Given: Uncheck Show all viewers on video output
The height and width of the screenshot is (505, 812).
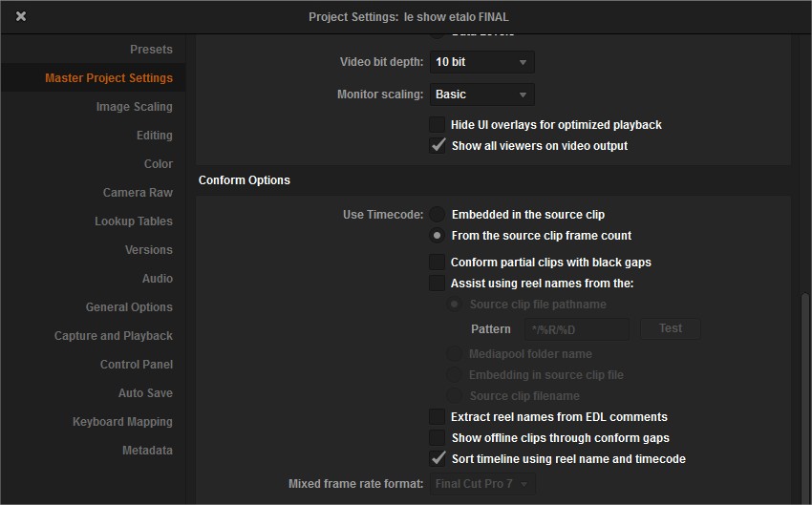Looking at the screenshot, I should [x=438, y=146].
